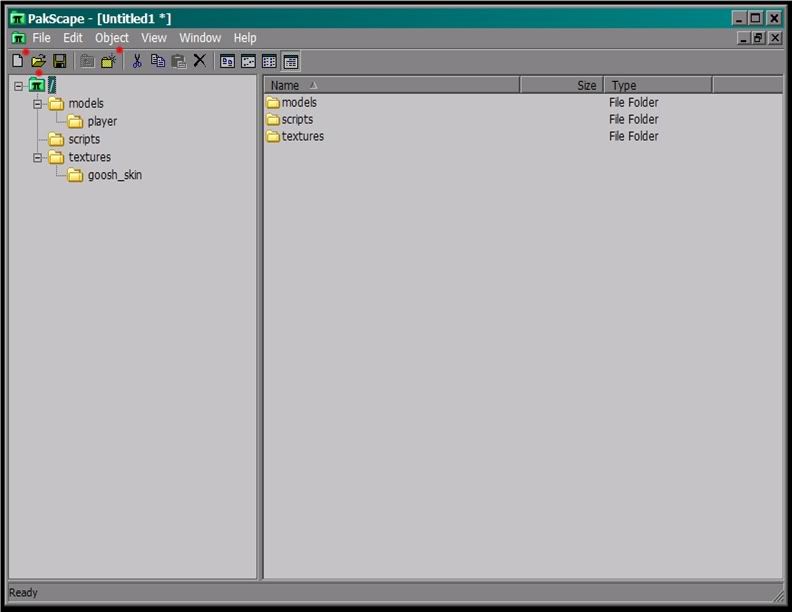Minimize the inner Untitled1 document window
Viewport: 792px width, 612px height.
(x=744, y=38)
